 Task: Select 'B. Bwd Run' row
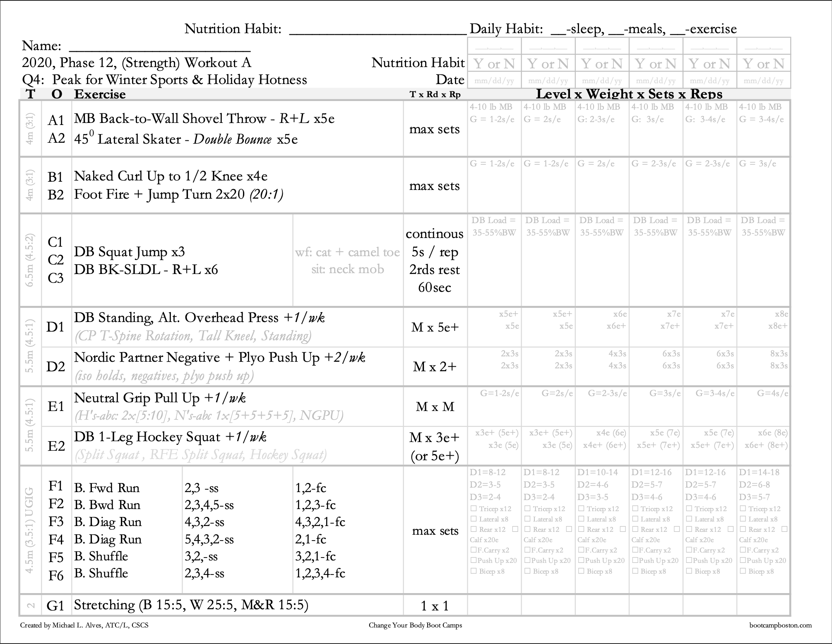click(107, 505)
